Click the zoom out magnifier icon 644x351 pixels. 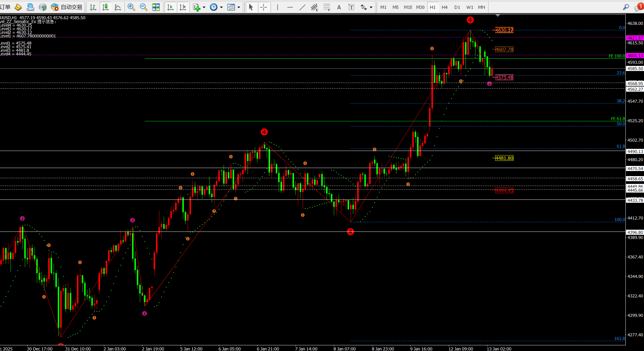143,7
